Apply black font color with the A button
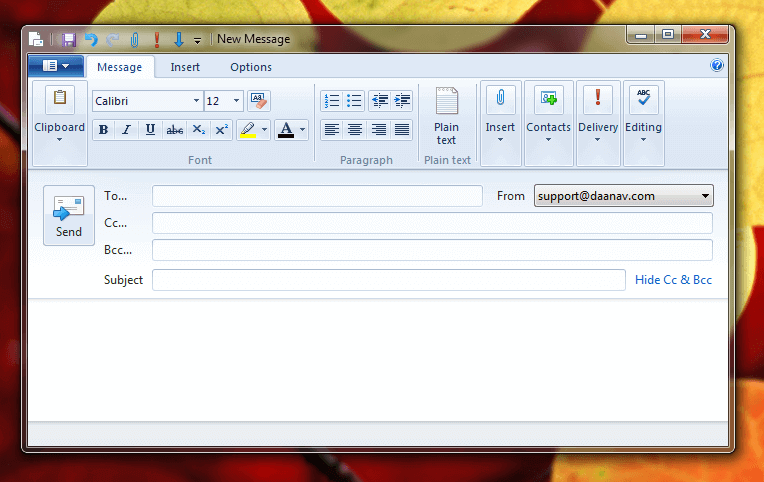Viewport: 764px width, 482px height. pos(286,130)
